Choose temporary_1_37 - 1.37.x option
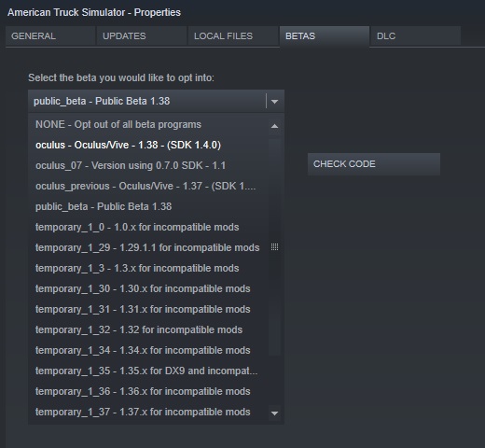This screenshot has height=448, width=485. (148, 412)
